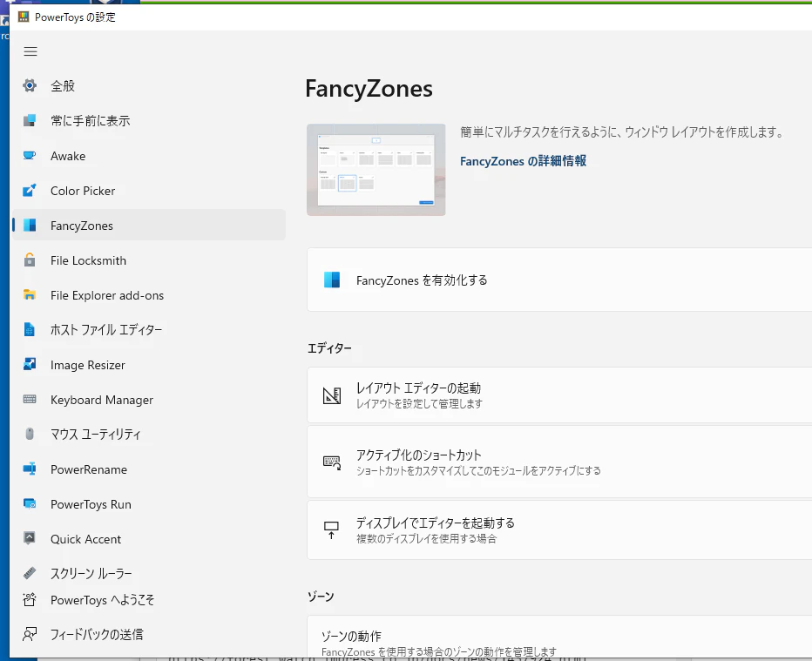Open the 常に手前に表示 page
The width and height of the screenshot is (812, 661).
pos(149,120)
